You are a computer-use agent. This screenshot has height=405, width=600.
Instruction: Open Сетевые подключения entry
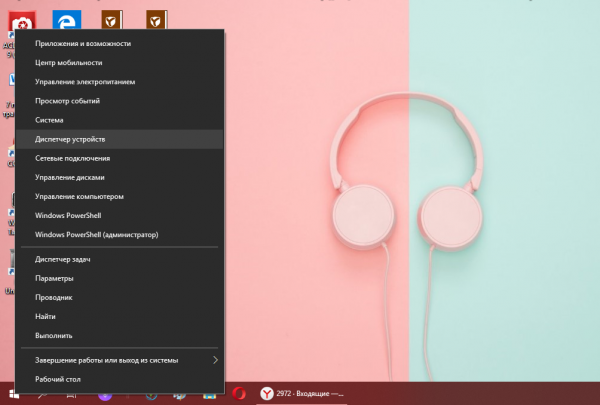pyautogui.click(x=119, y=158)
